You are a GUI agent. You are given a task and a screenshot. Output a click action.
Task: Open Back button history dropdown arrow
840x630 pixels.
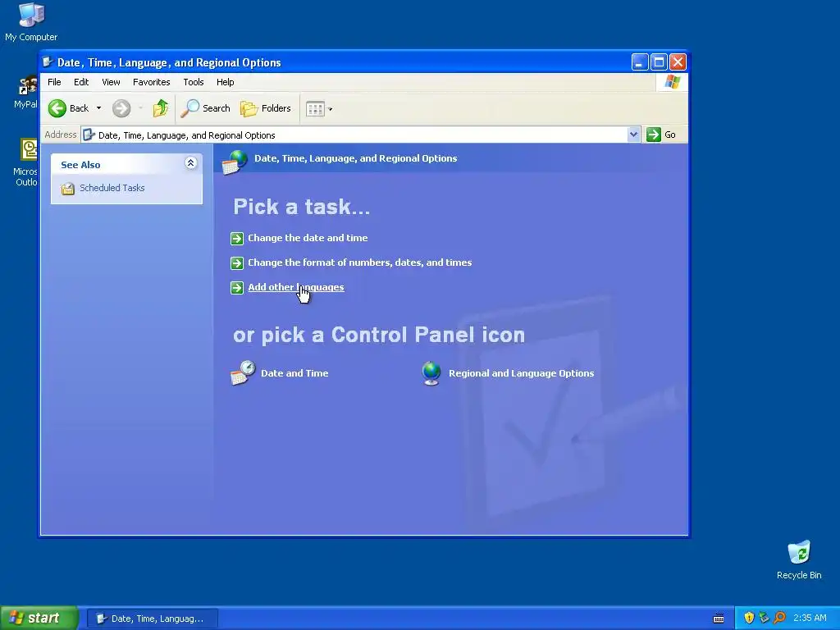98,109
